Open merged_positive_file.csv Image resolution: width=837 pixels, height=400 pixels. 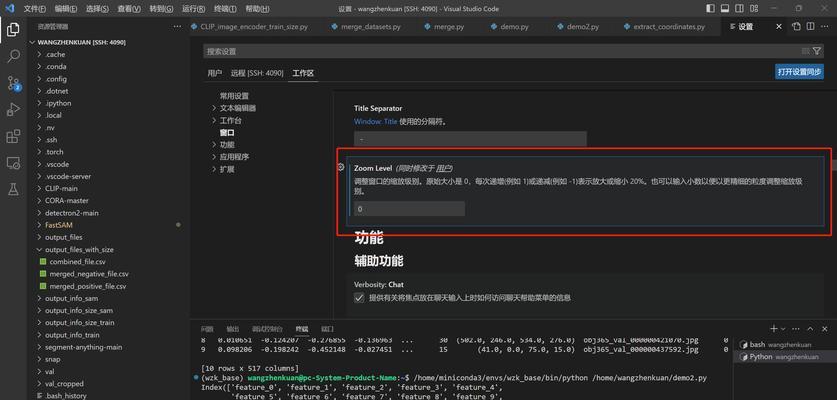click(x=88, y=286)
